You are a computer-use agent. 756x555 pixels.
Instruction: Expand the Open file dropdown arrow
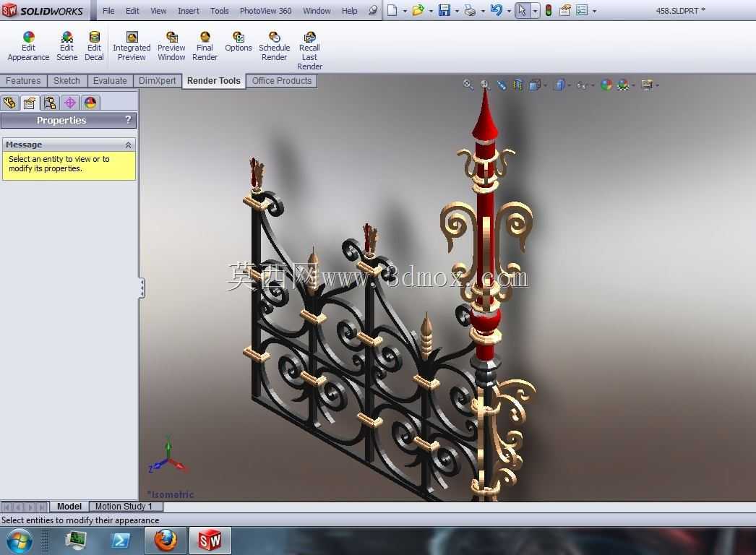coord(431,11)
